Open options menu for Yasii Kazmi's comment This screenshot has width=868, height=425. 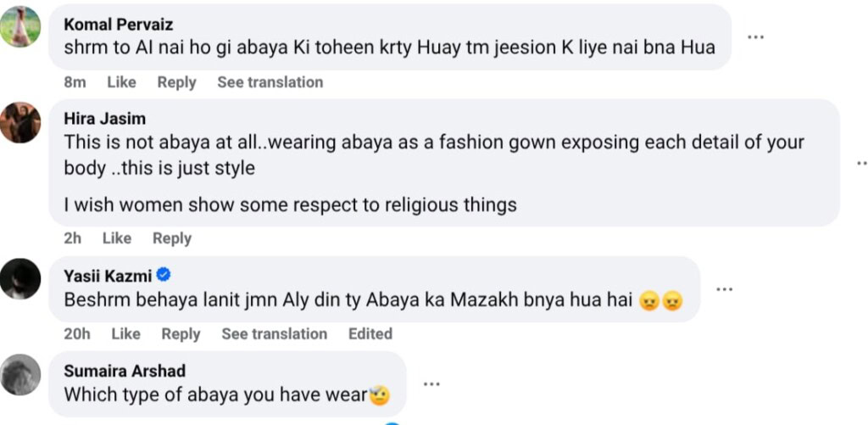coord(724,288)
